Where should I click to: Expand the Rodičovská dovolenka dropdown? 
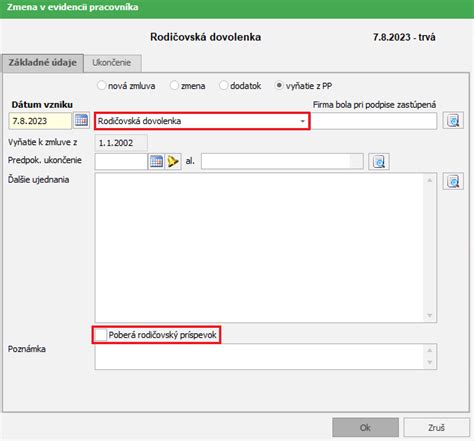click(302, 121)
